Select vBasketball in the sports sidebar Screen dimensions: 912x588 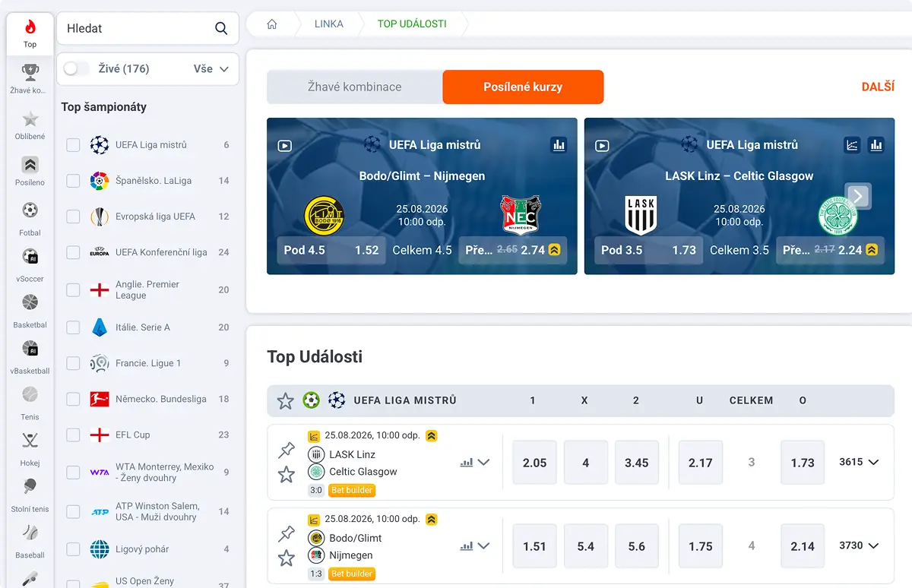point(30,357)
